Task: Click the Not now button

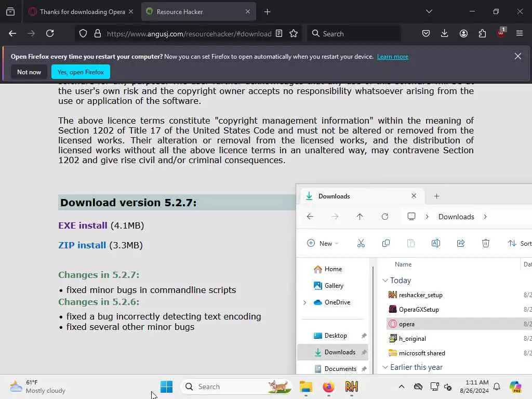Action: [29, 72]
